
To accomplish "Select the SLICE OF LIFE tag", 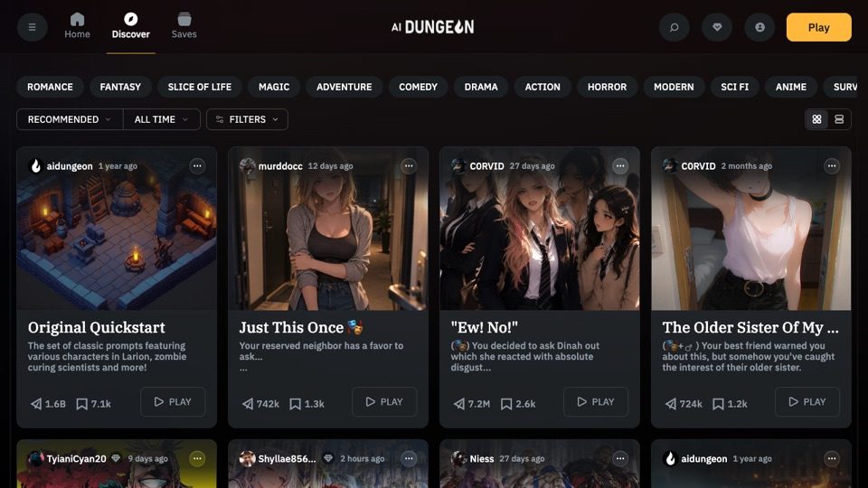I will coord(199,87).
